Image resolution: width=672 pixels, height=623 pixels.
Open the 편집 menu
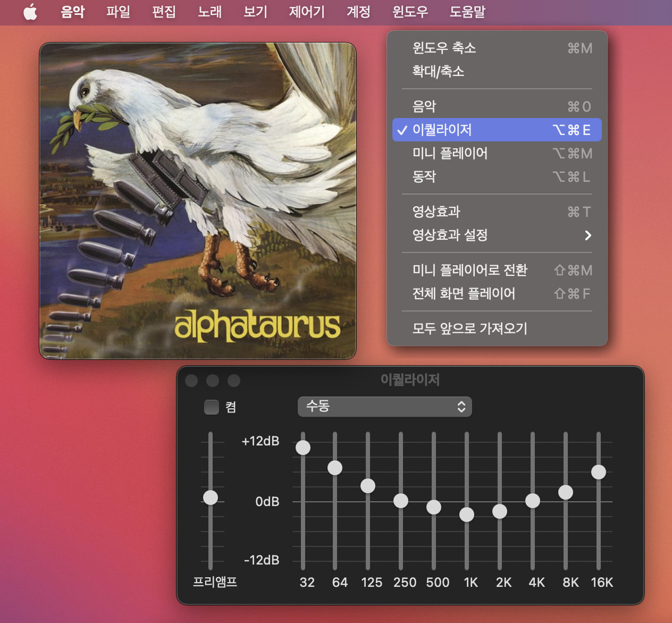(164, 12)
